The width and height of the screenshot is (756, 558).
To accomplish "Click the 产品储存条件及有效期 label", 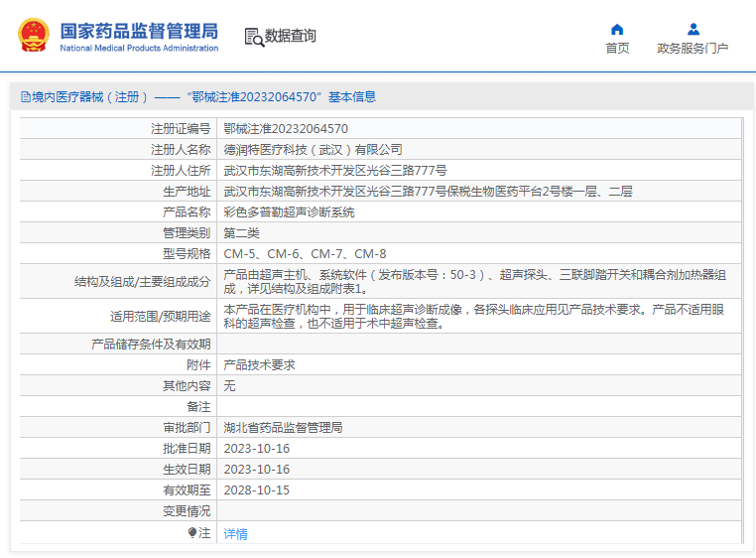I will (x=151, y=345).
